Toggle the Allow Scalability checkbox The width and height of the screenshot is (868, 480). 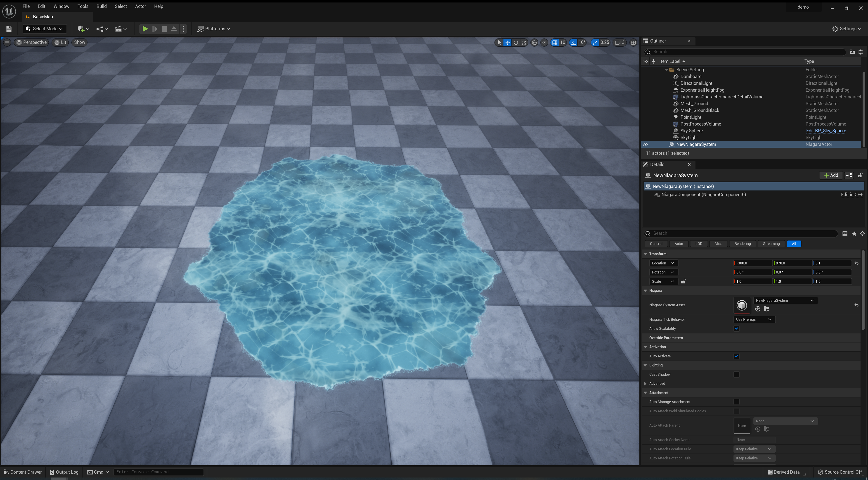737,329
